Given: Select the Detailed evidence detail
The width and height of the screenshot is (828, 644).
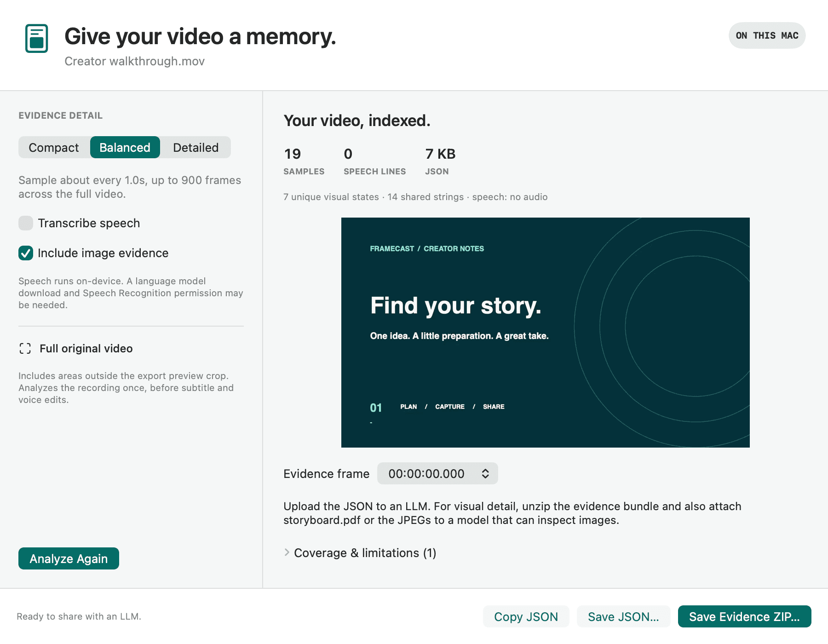Looking at the screenshot, I should click(x=195, y=147).
